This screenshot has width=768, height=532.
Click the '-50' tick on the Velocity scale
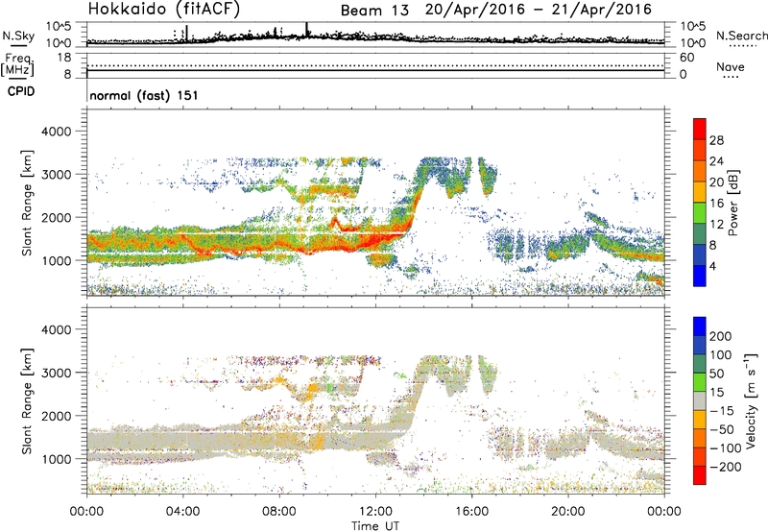pos(722,429)
